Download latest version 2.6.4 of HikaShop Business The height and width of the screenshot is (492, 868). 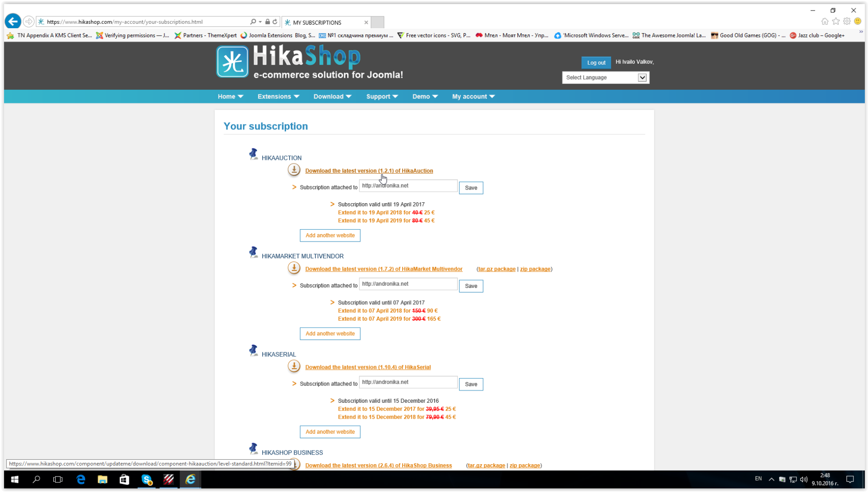click(378, 466)
